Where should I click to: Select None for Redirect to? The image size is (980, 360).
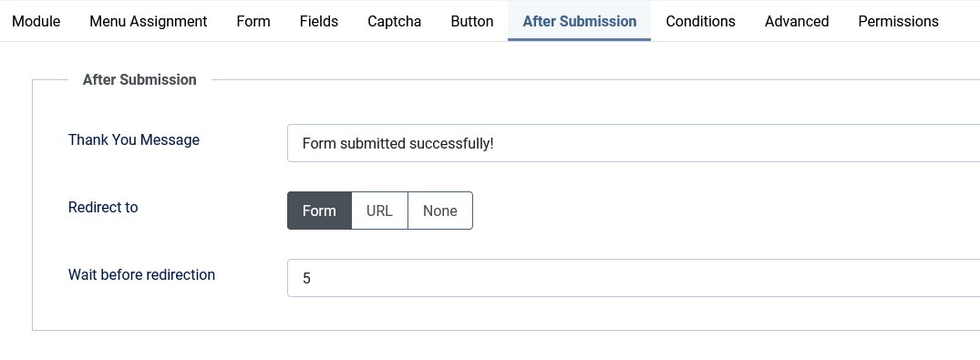click(440, 211)
